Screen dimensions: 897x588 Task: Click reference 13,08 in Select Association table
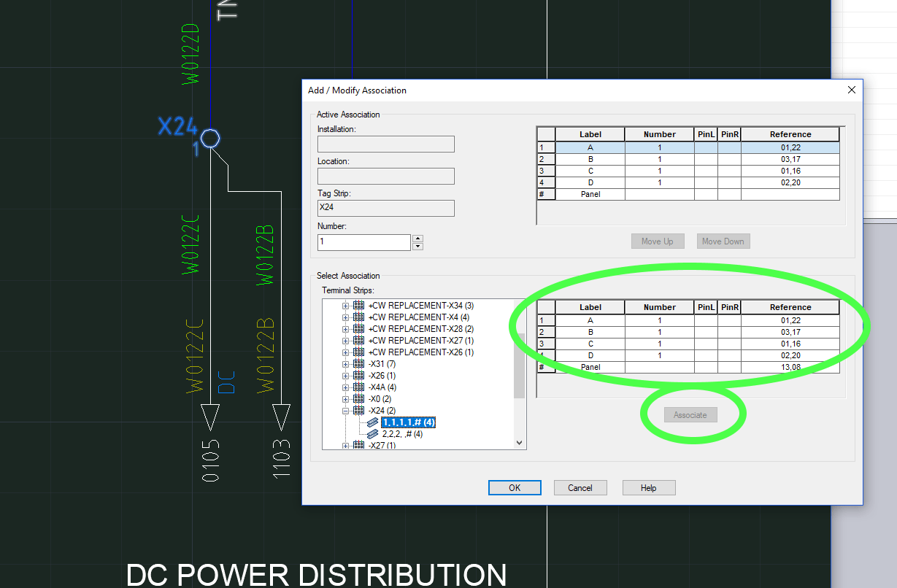790,367
